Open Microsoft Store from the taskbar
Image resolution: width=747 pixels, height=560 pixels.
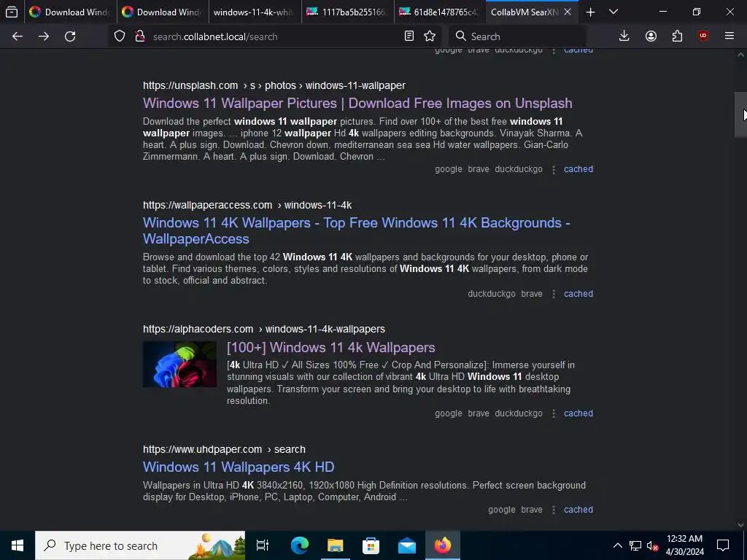(x=371, y=545)
